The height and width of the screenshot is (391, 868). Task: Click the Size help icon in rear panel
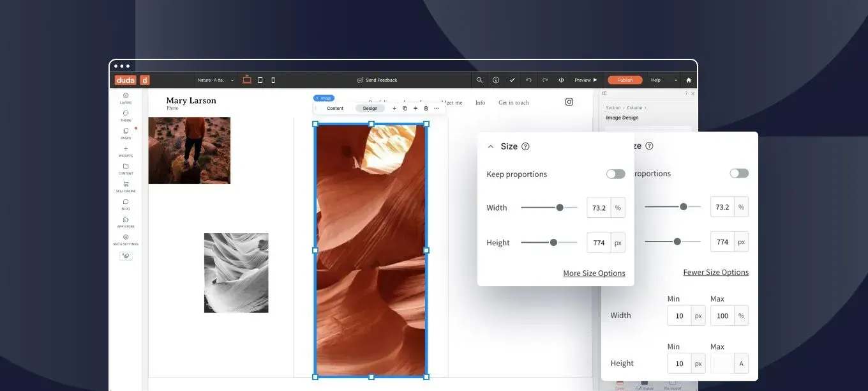[649, 146]
